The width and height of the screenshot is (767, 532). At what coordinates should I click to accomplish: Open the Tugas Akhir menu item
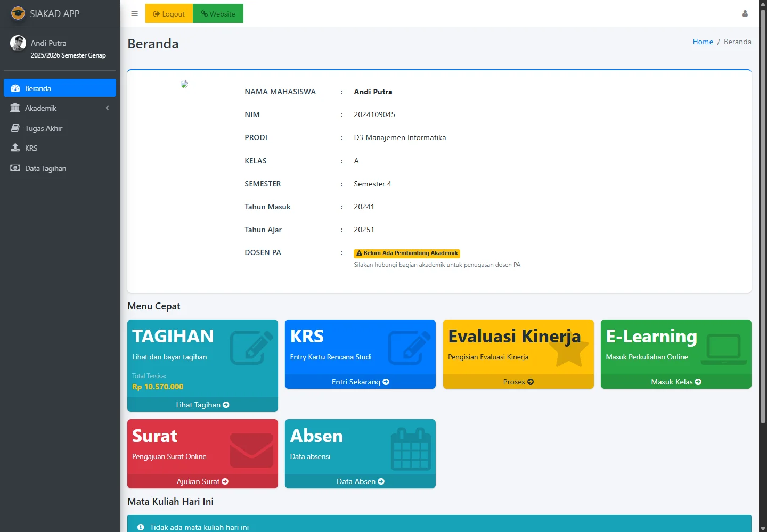[44, 128]
